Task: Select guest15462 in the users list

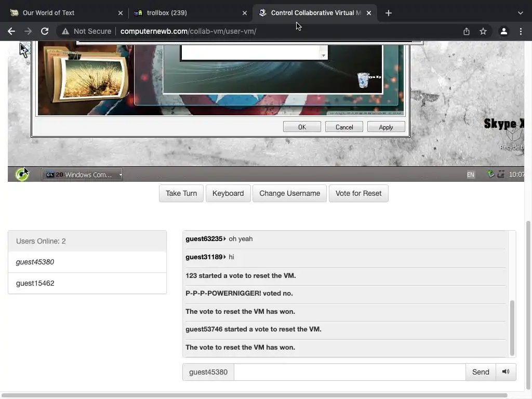Action: [87, 283]
